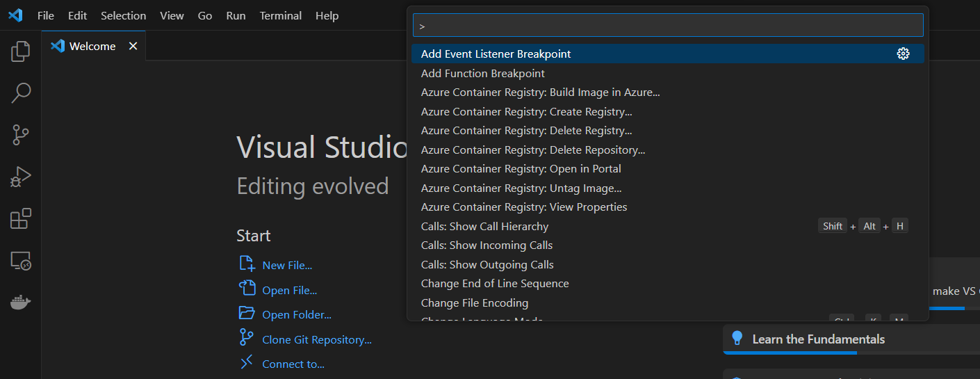Close the Welcome tab
The height and width of the screenshot is (379, 980).
(133, 46)
